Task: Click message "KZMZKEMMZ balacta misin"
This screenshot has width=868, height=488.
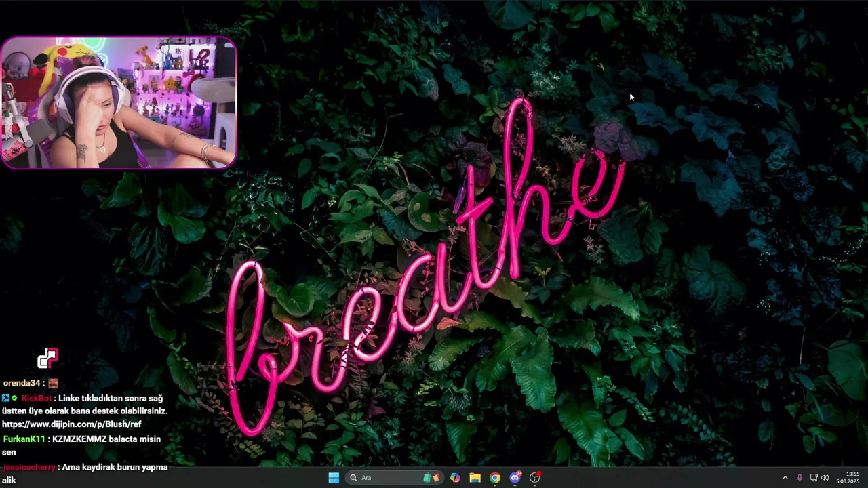Action: pos(106,439)
